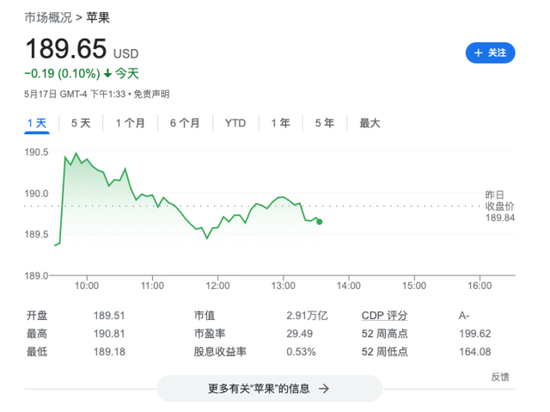The height and width of the screenshot is (412, 550).
Task: Click the 苹果 breadcrumb text
Action: point(98,18)
